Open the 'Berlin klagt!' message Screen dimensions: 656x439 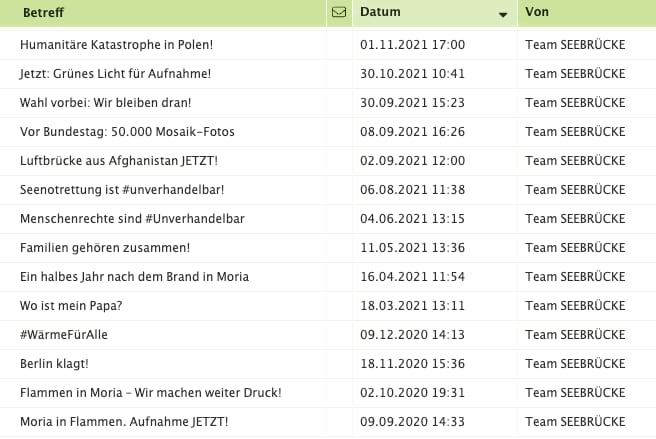coord(54,364)
